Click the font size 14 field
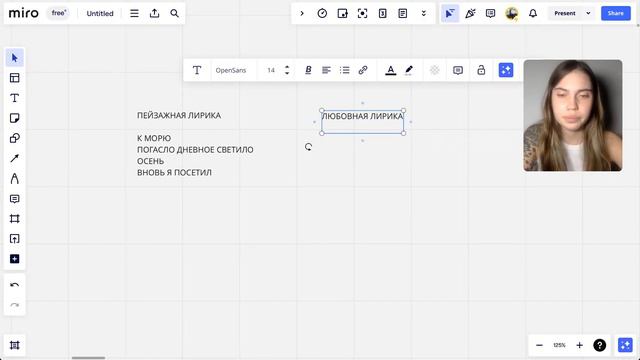 point(271,70)
